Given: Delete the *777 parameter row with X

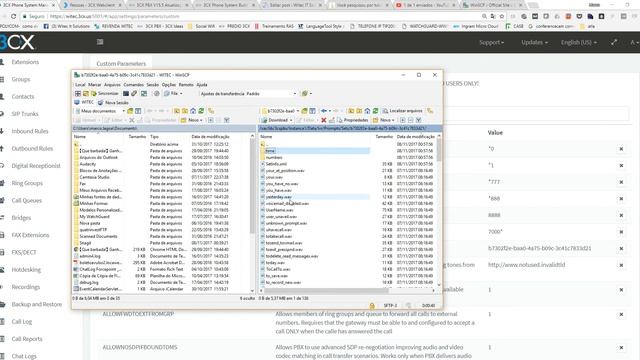Looking at the screenshot, I should coord(621,182).
